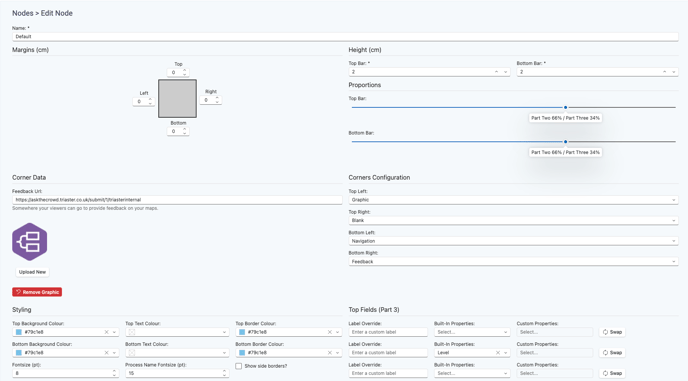Image resolution: width=688 pixels, height=381 pixels.
Task: Expand the Bottom Border Colour dropdown
Action: pyautogui.click(x=337, y=352)
